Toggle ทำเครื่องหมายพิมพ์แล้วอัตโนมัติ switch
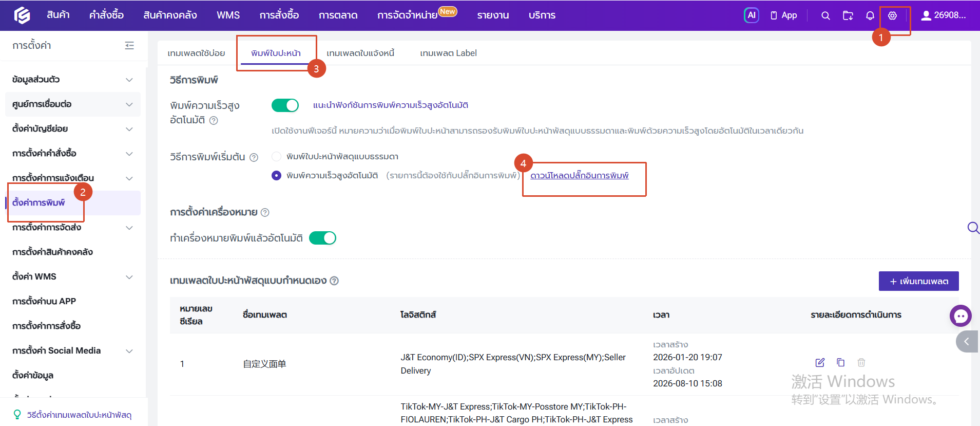 pos(322,238)
